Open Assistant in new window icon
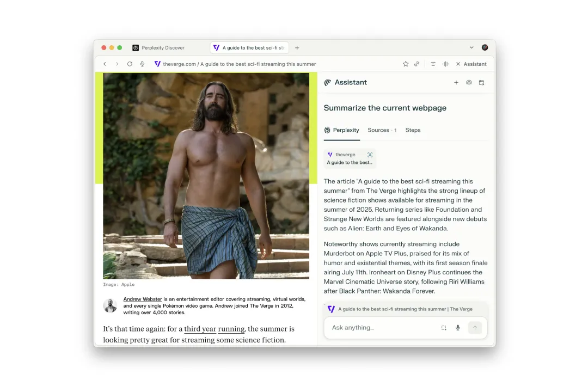 coord(481,83)
